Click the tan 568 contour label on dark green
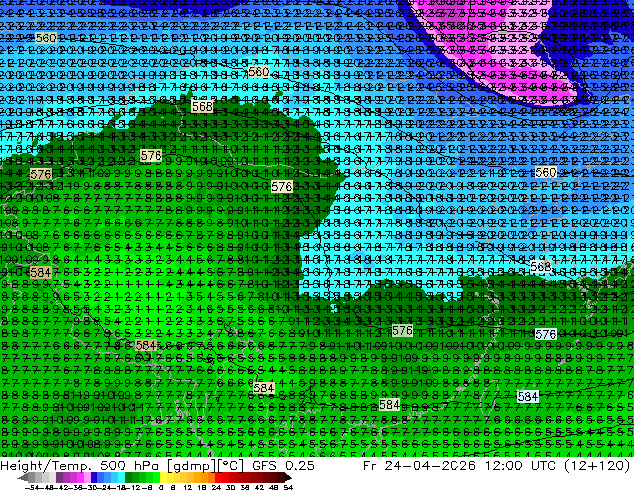Image resolution: width=634 pixels, height=490 pixels. (x=202, y=106)
